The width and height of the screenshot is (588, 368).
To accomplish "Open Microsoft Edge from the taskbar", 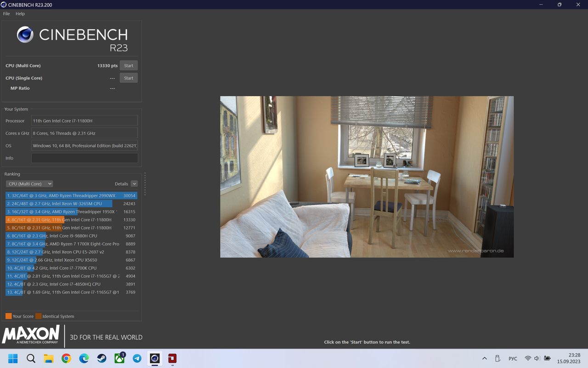I will click(84, 358).
